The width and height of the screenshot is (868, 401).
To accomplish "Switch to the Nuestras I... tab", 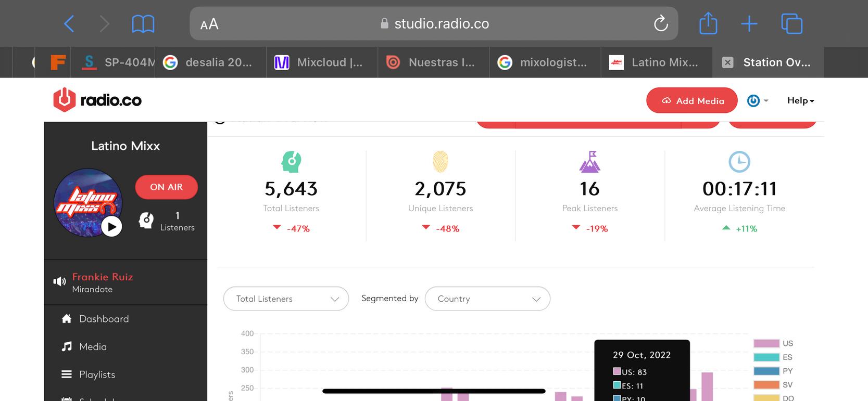I will pos(433,62).
